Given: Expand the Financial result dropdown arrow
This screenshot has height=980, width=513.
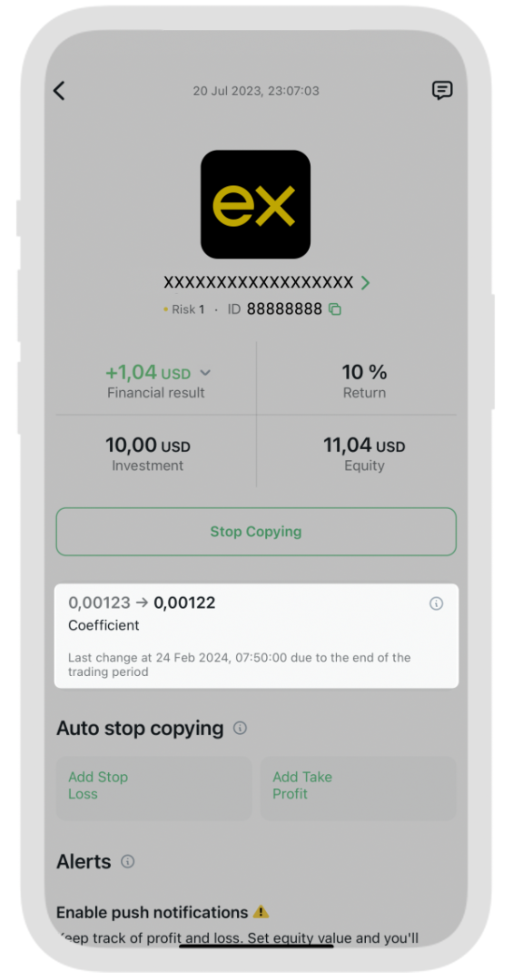Looking at the screenshot, I should click(204, 373).
